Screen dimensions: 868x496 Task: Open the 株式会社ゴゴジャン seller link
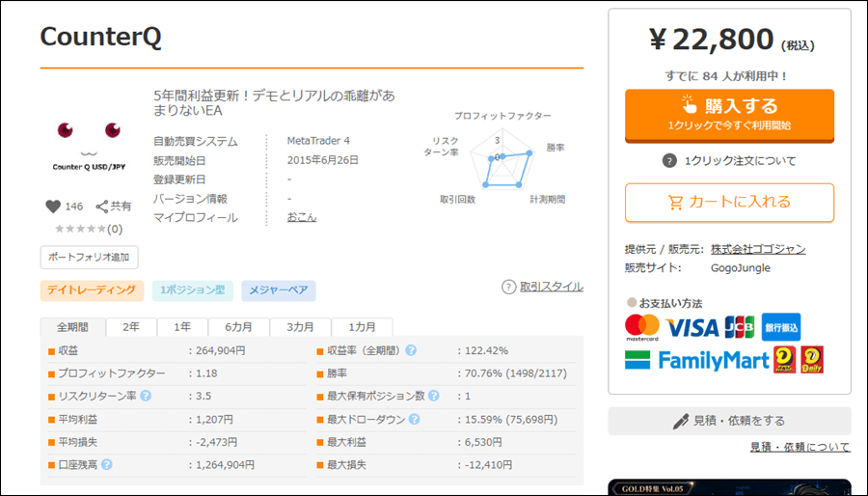pos(758,249)
